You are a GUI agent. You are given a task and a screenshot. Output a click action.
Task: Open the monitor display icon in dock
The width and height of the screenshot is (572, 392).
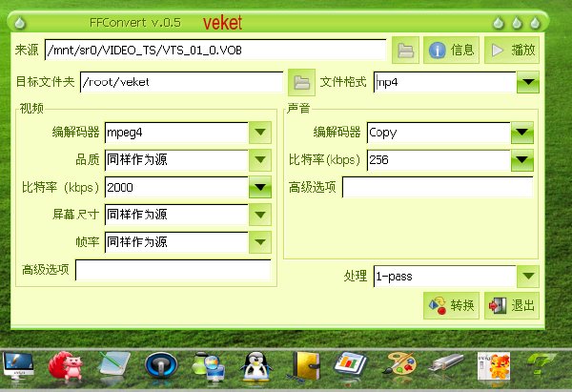click(x=18, y=365)
